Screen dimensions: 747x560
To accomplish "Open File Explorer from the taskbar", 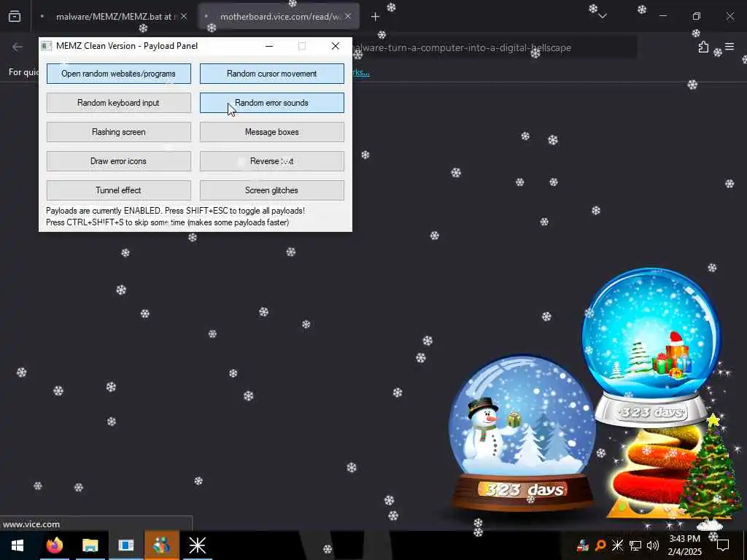I will tap(90, 545).
